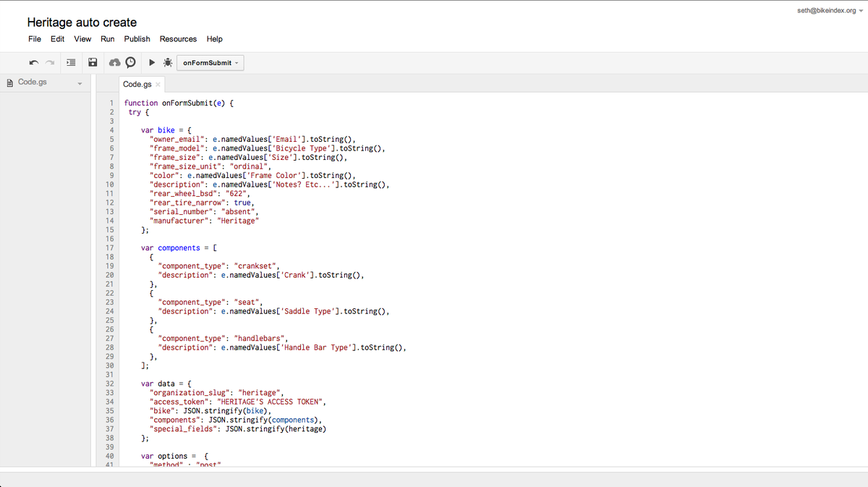Screen dimensions: 868x487
Task: Click the Undo icon in the toolbar
Action: pos(33,62)
